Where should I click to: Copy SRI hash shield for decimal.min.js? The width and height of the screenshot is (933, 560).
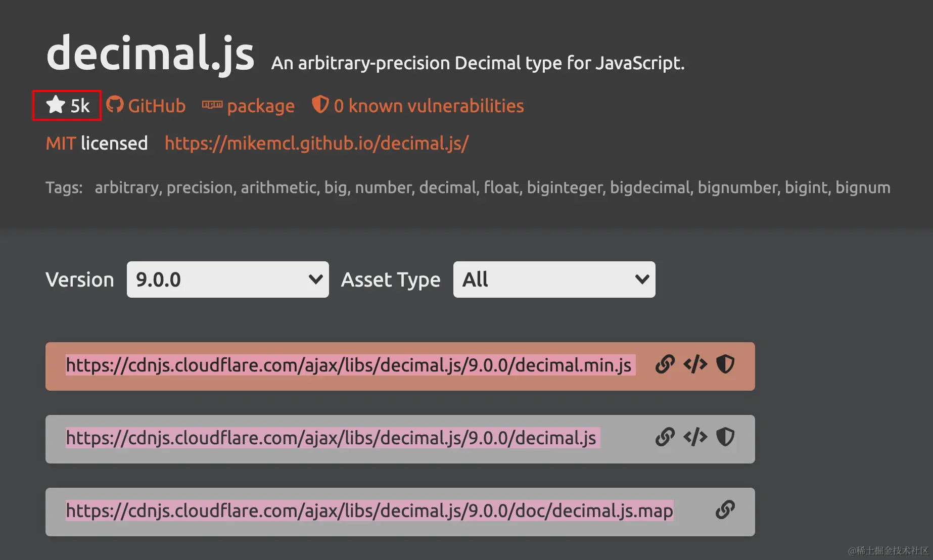pos(725,364)
